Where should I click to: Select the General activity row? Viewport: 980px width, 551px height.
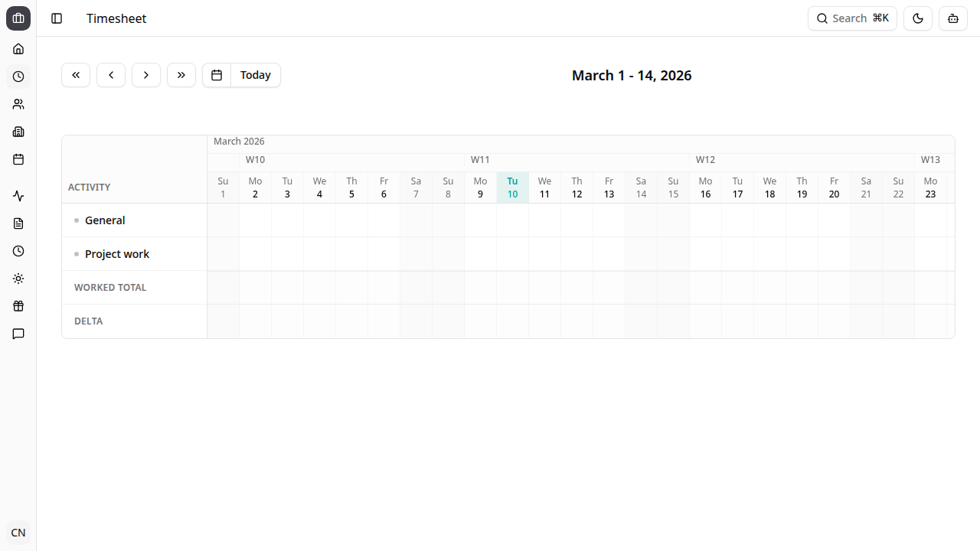[x=105, y=220]
